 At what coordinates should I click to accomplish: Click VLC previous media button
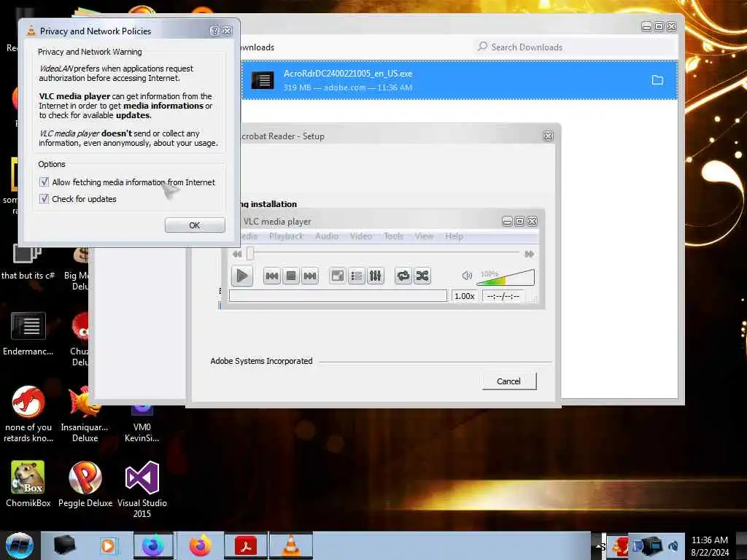(271, 276)
